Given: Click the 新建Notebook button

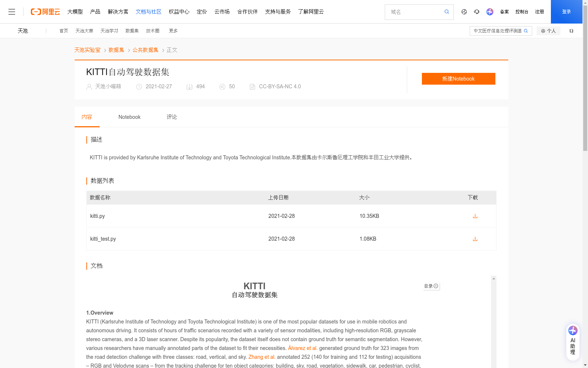Looking at the screenshot, I should [x=458, y=79].
